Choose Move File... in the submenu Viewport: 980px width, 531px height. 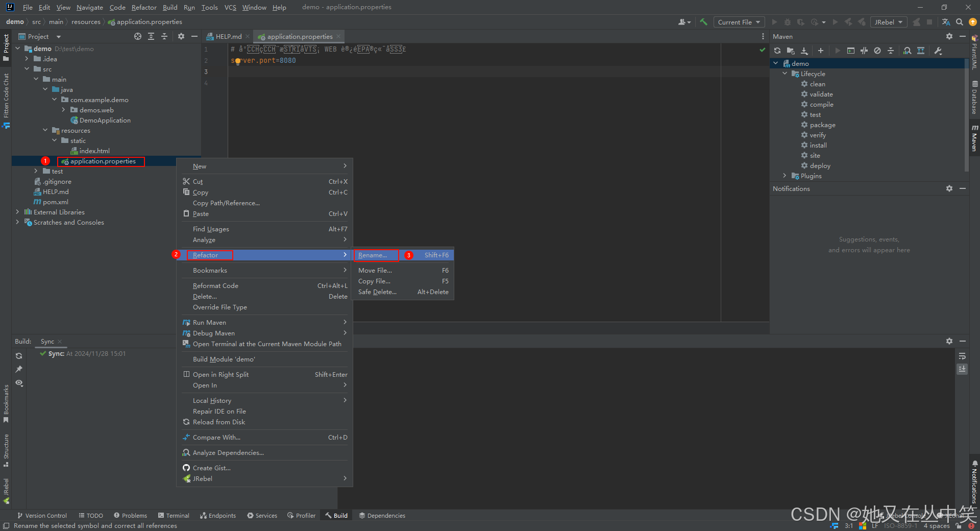coord(403,270)
